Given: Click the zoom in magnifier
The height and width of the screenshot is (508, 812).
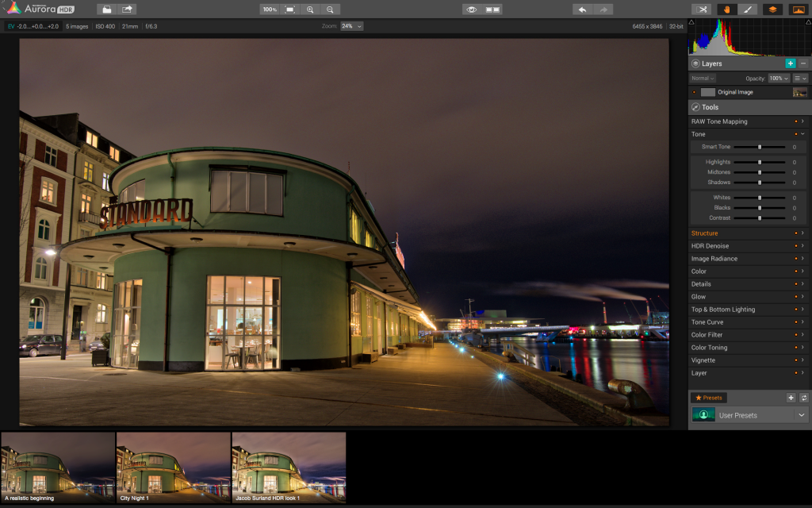Looking at the screenshot, I should coord(310,10).
